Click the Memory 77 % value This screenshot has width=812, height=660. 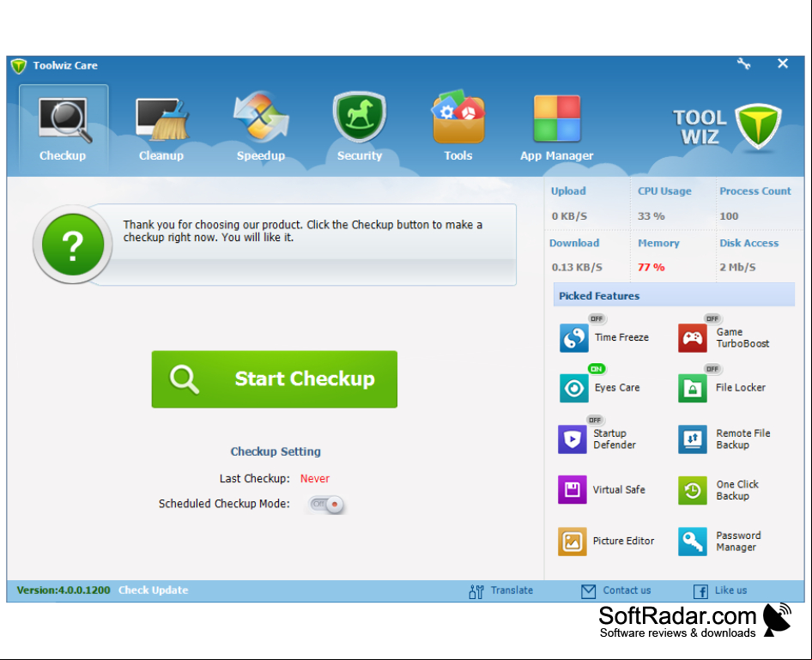[x=651, y=267]
